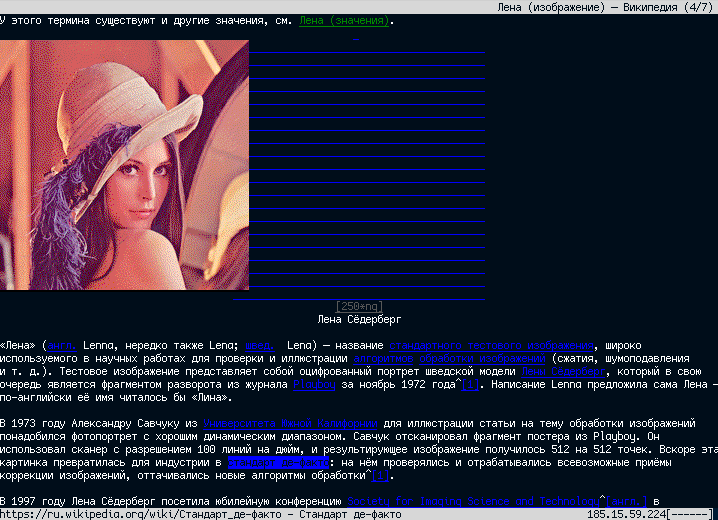This screenshot has height=520, width=718.
Task: Open the Playboy magazine link
Action: pyautogui.click(x=314, y=385)
